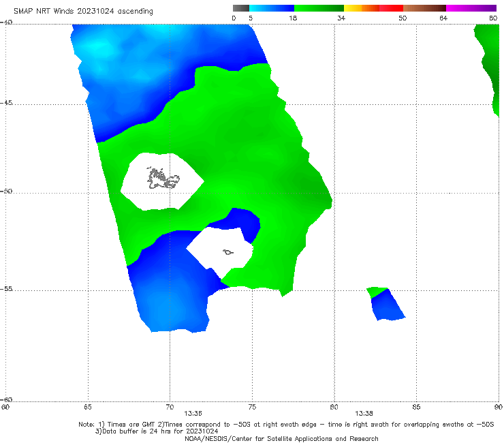
Task: Click the small isolated wind patch near 55S 83E
Action: pyautogui.click(x=385, y=304)
